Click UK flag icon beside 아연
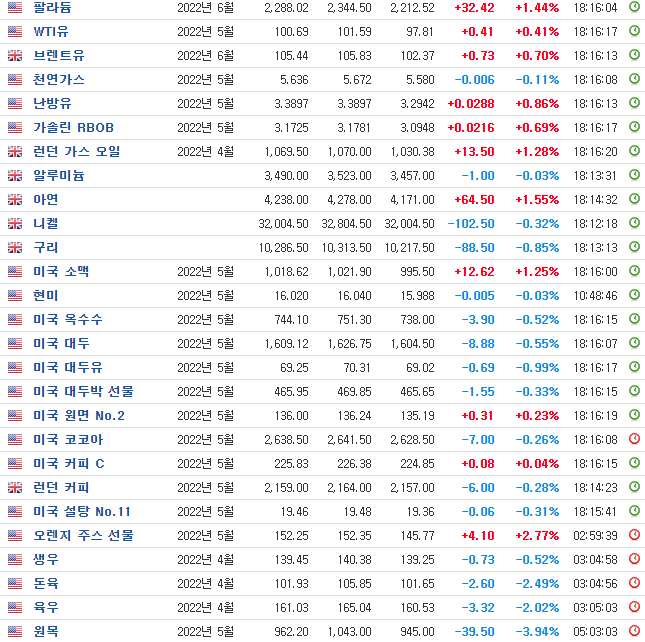Screen dimensions: 645x642 click(15, 199)
